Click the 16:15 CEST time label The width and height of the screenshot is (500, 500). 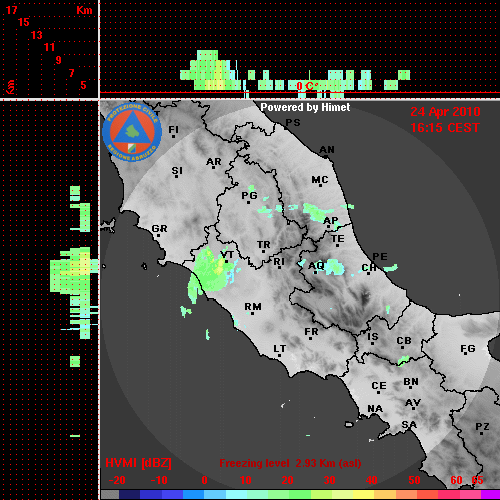[x=445, y=128]
